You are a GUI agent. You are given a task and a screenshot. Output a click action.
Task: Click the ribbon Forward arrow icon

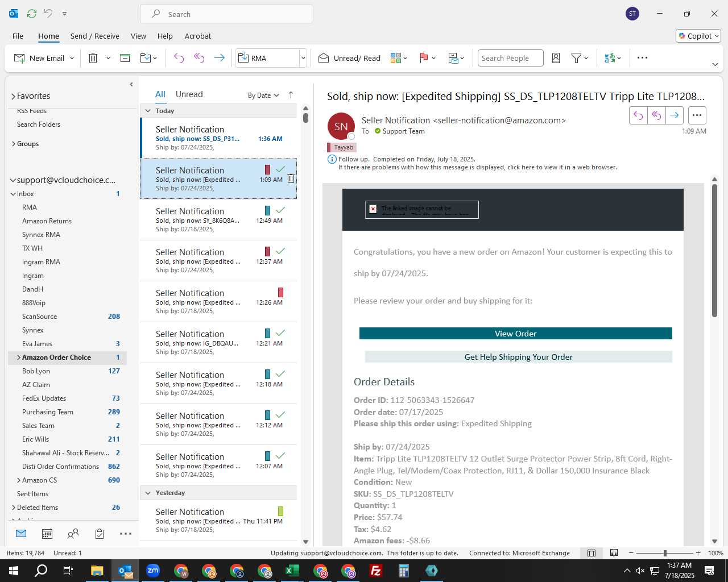(219, 58)
